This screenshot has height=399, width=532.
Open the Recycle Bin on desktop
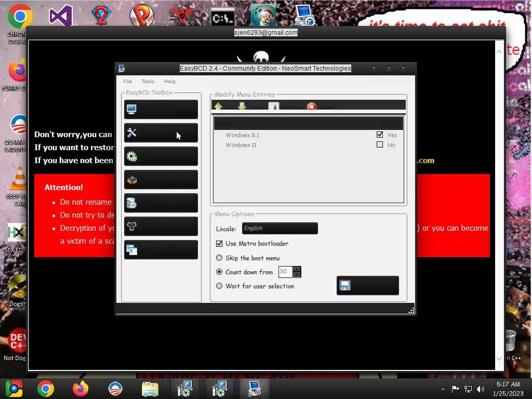511,341
